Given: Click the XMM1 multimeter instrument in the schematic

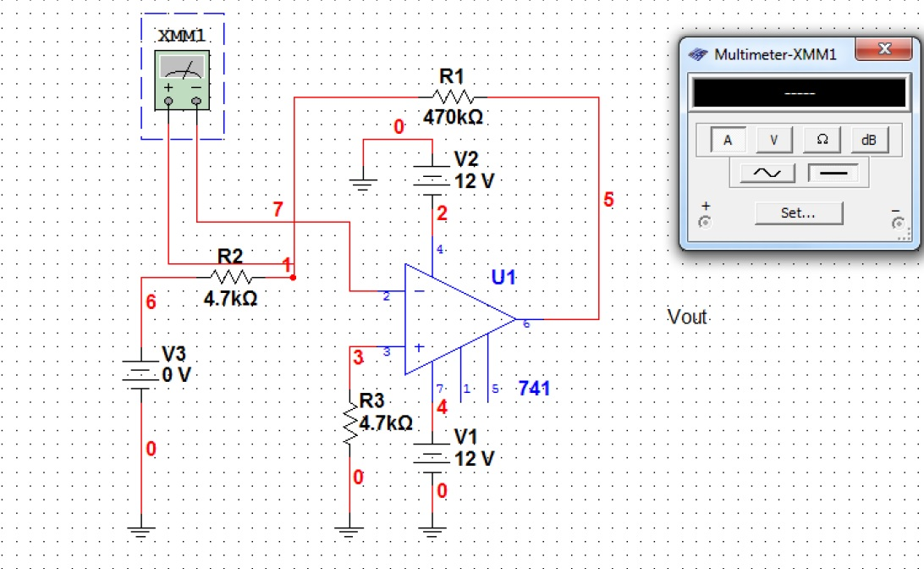Looking at the screenshot, I should pyautogui.click(x=182, y=80).
